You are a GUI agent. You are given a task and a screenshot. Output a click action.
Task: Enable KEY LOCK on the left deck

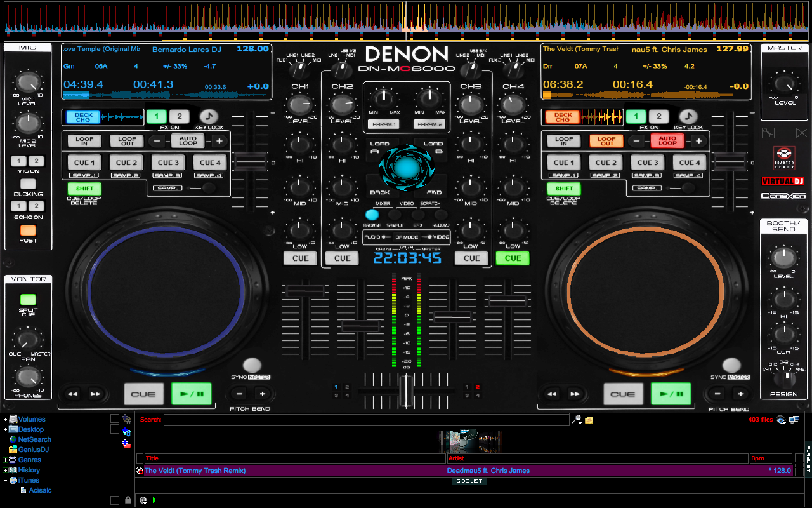209,117
